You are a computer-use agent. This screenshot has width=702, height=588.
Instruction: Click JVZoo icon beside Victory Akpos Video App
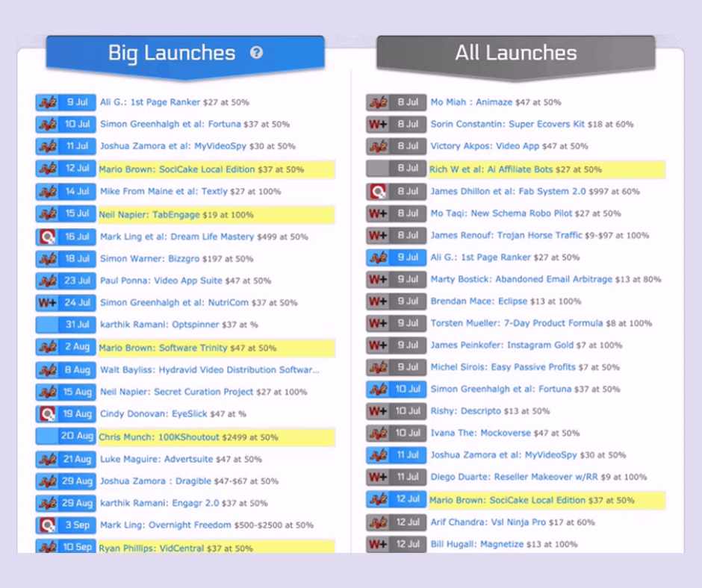[378, 146]
